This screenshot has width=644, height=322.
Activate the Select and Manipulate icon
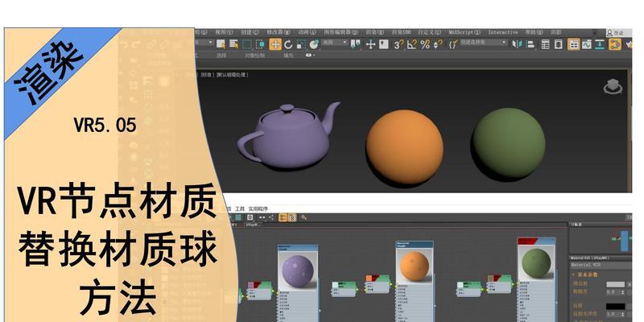pyautogui.click(x=370, y=44)
